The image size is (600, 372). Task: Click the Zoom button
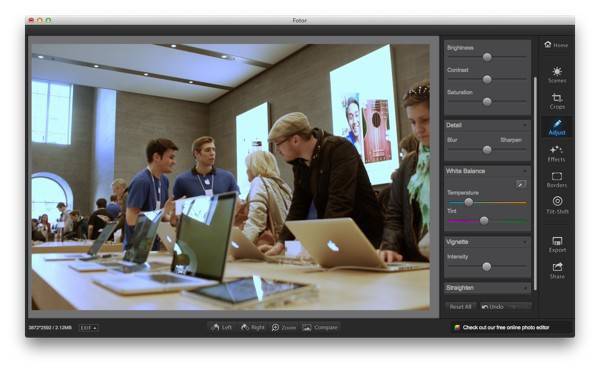click(284, 327)
